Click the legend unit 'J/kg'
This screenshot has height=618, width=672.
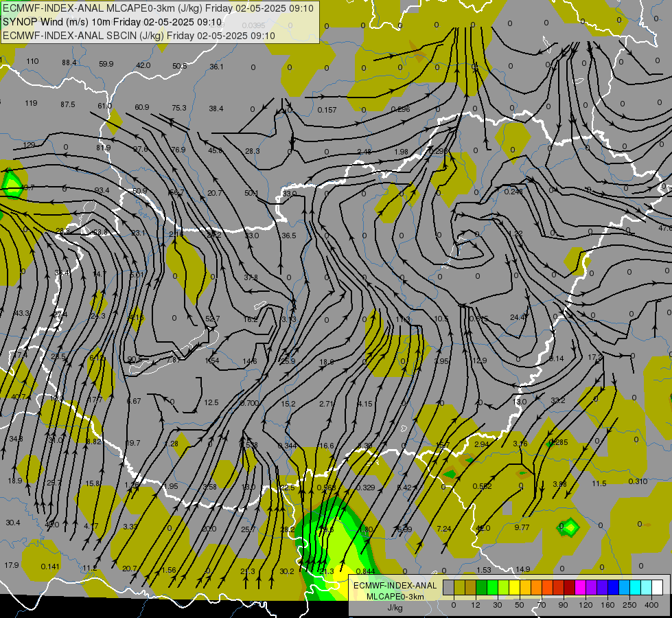click(395, 608)
